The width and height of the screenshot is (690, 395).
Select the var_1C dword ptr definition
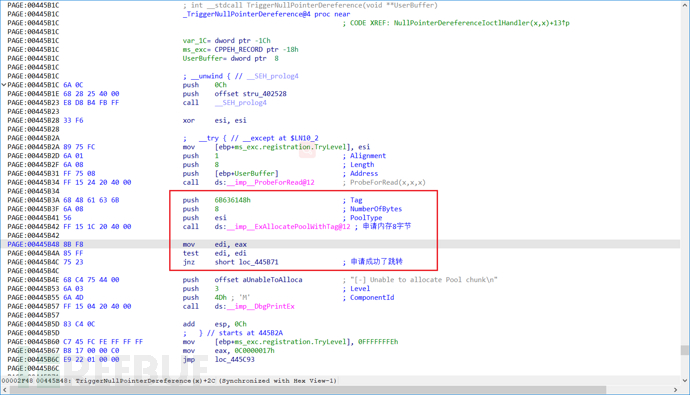[x=227, y=40]
